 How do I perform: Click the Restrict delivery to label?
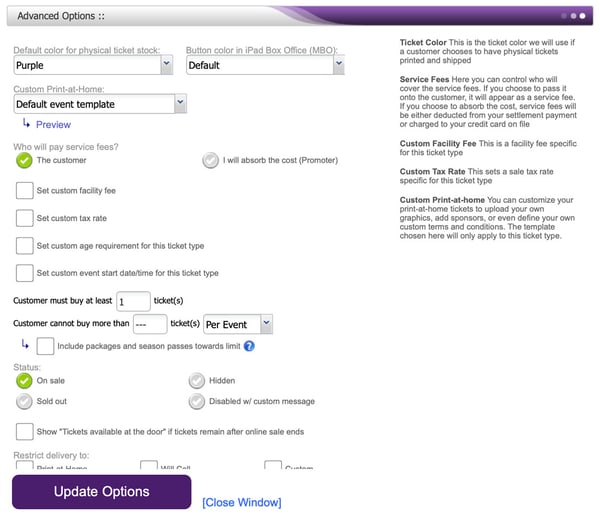tap(51, 455)
